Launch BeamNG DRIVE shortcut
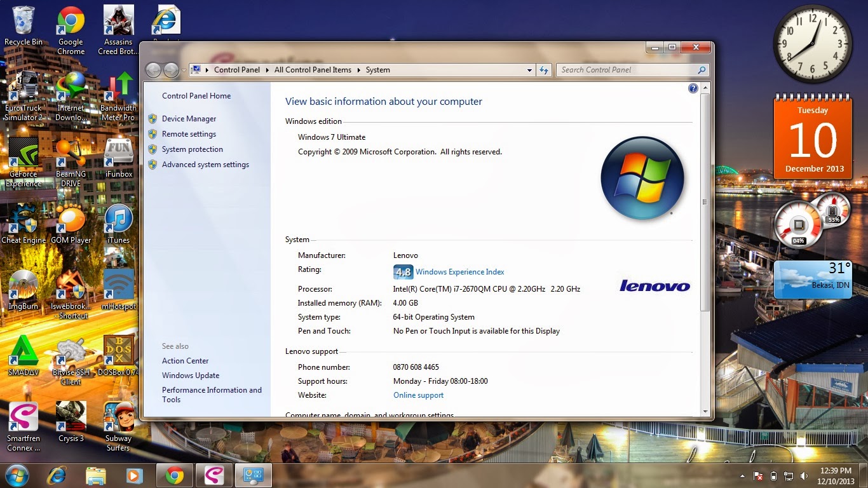This screenshot has width=868, height=488. click(71, 162)
